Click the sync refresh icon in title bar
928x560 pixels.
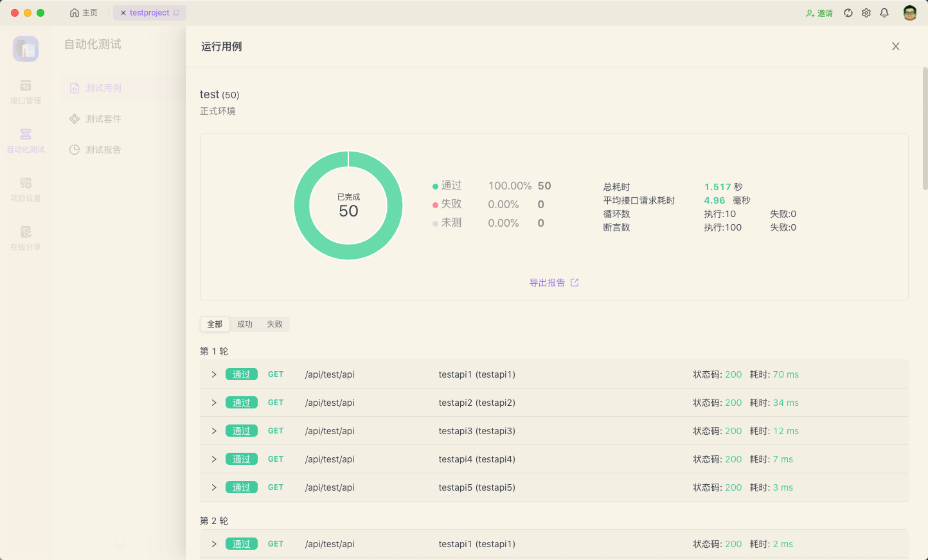(x=848, y=13)
